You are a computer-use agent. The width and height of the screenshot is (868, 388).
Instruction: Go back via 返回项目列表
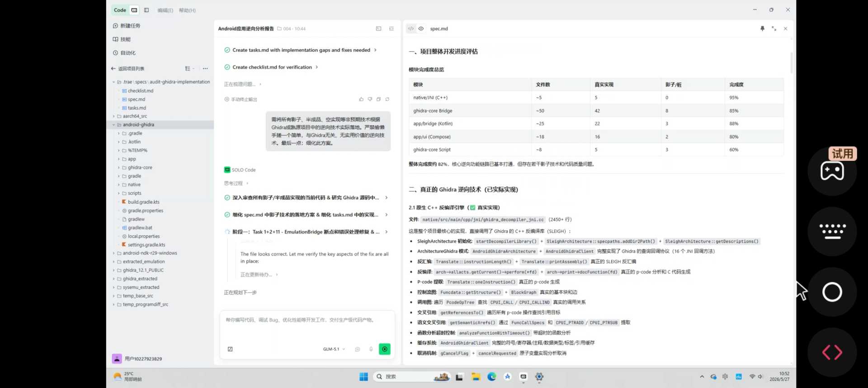128,69
